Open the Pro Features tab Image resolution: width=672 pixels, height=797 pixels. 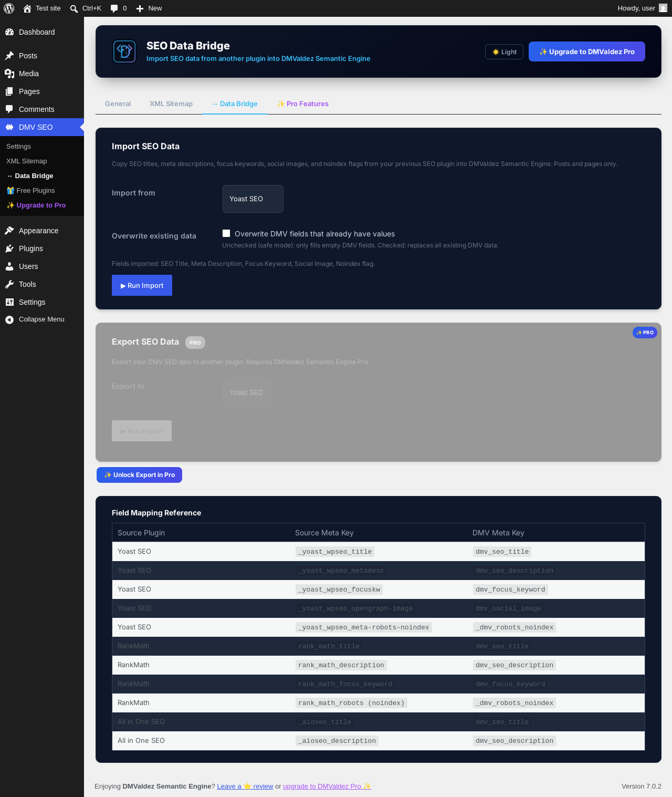coord(303,104)
